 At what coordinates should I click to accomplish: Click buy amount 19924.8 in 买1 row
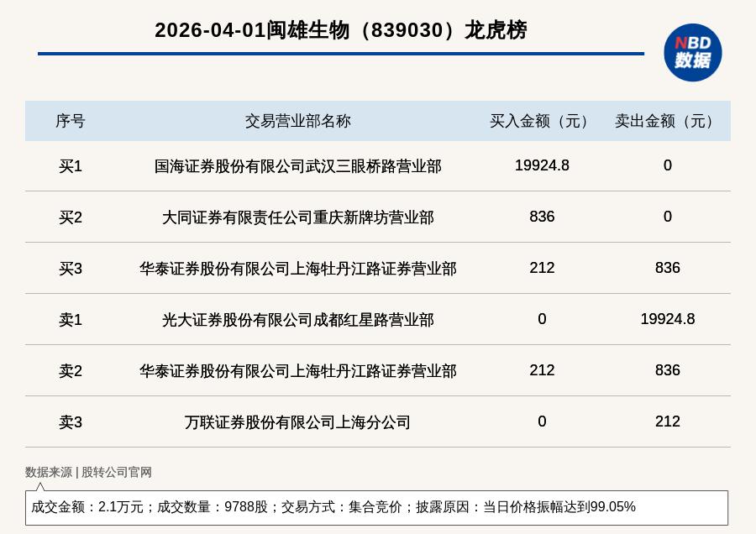[x=542, y=165]
